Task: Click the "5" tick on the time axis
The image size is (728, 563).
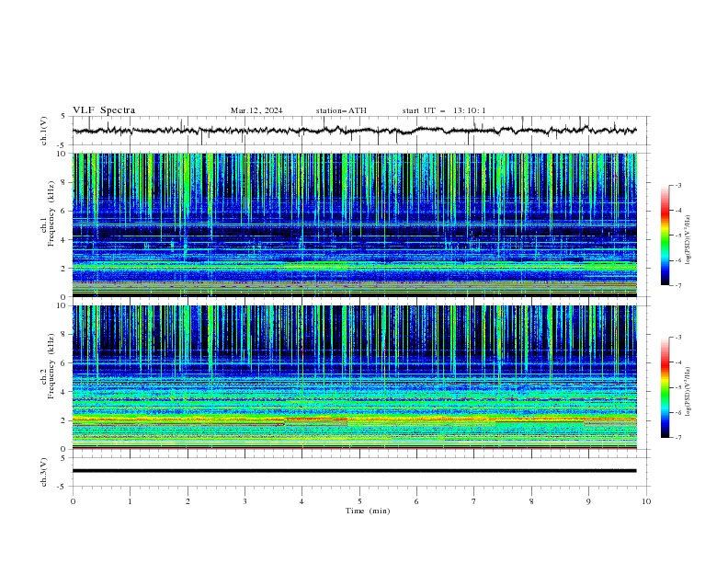Action: pos(359,501)
